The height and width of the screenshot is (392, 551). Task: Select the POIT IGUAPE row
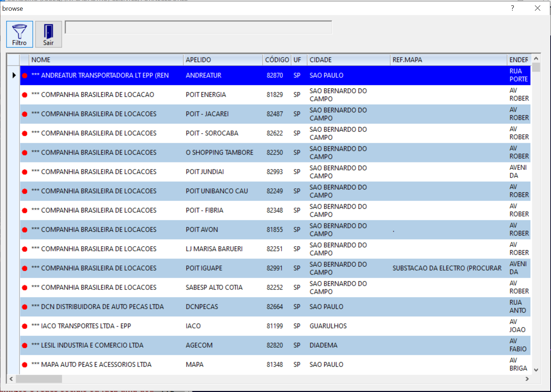[x=204, y=268]
